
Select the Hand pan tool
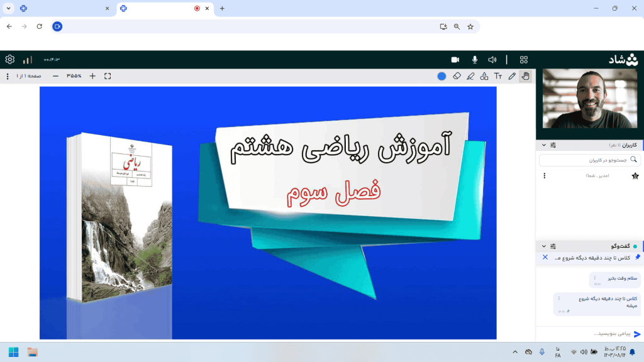[525, 76]
